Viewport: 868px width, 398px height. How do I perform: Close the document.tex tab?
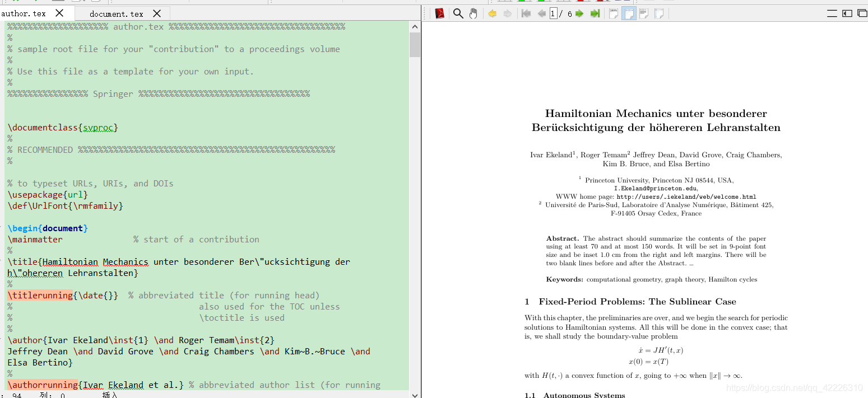[157, 13]
